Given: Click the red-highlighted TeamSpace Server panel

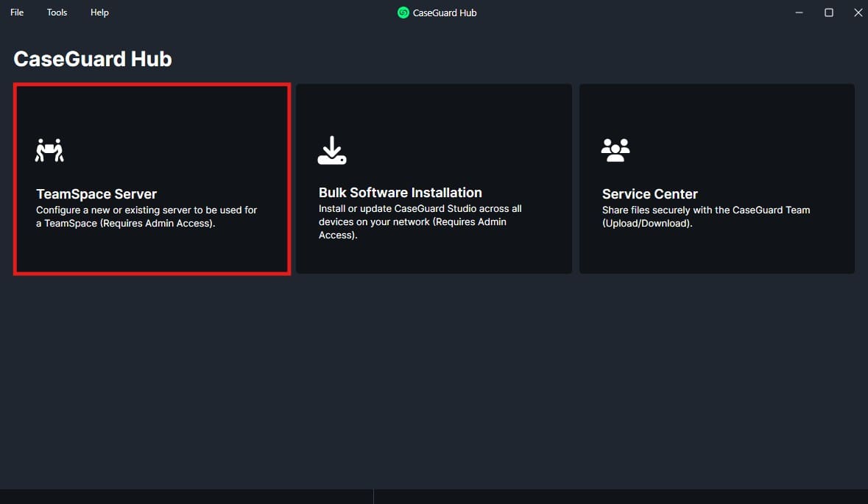Looking at the screenshot, I should point(151,178).
